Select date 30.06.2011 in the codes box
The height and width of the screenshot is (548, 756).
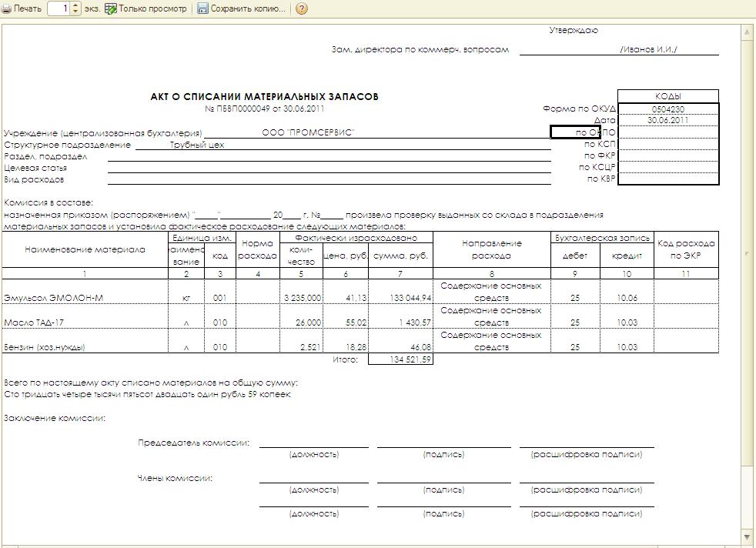click(x=667, y=120)
